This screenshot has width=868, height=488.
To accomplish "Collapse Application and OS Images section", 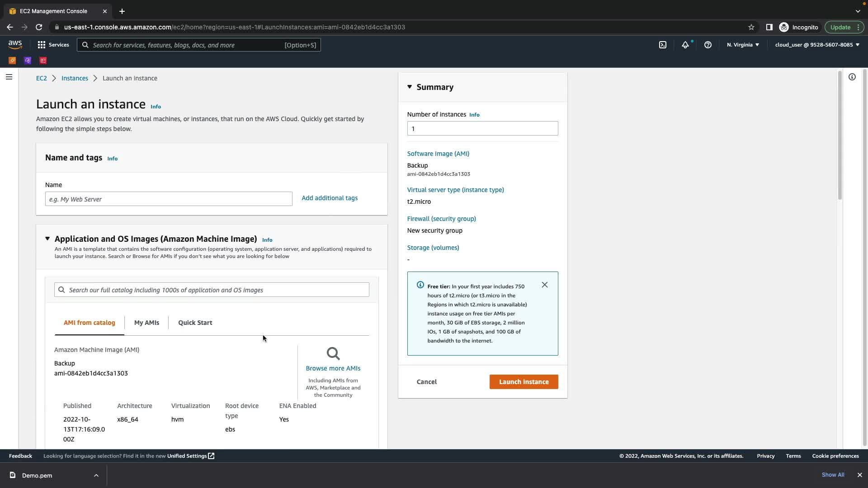I will 47,239.
